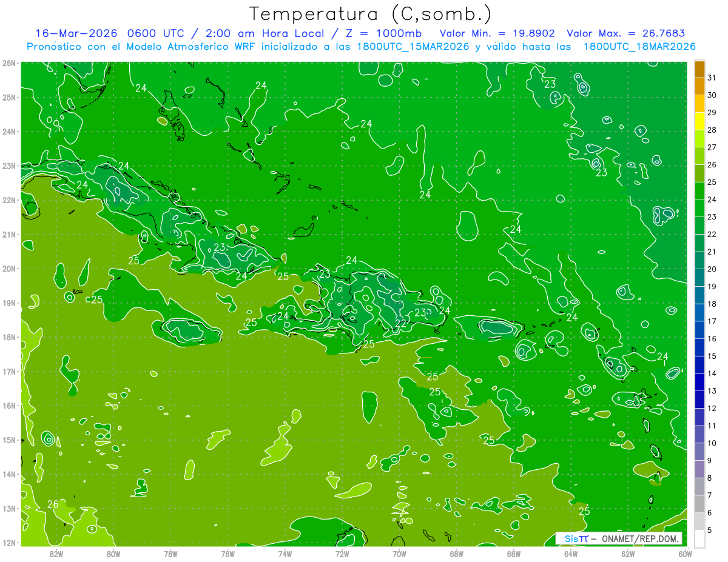Pick the gray legend band between 6 and 7
Screen dimensions: 728x562
tap(699, 504)
